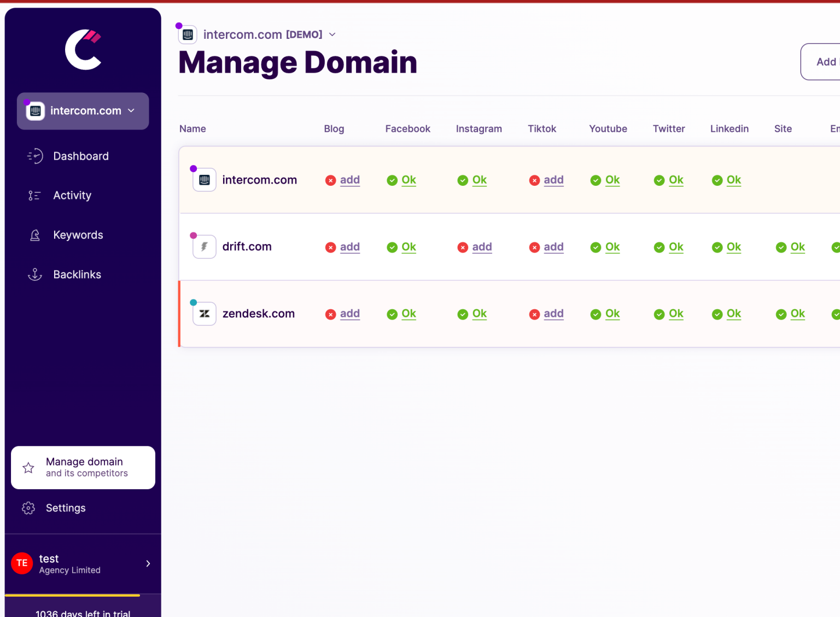Click the star icon beside Manage domain
The width and height of the screenshot is (840, 617).
(x=28, y=467)
